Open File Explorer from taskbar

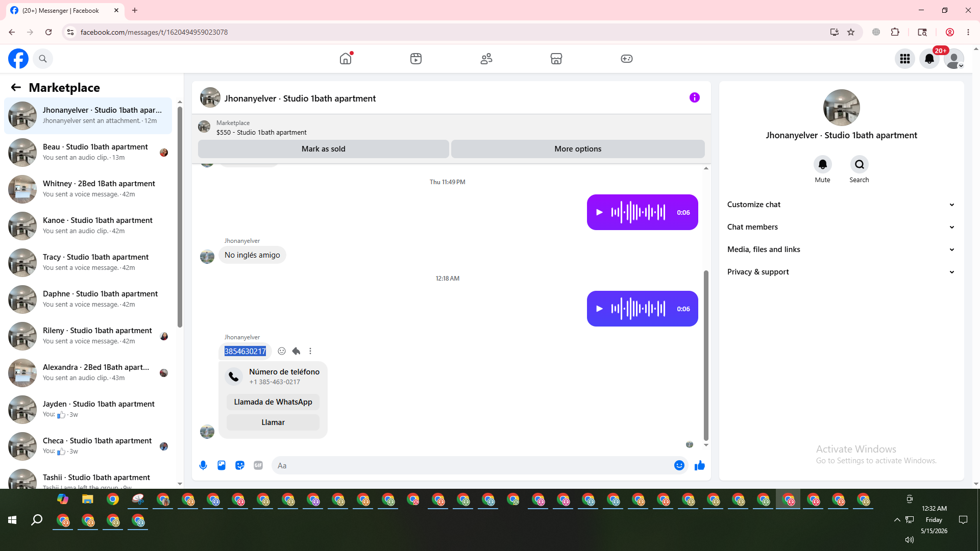(88, 499)
